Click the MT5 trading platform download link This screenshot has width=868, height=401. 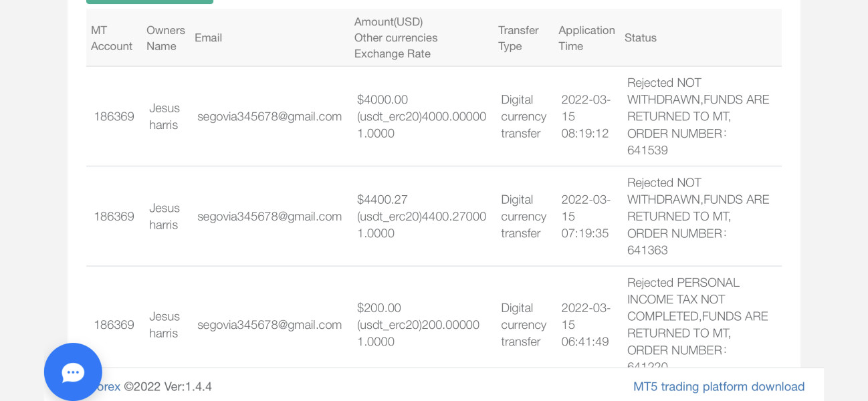click(719, 386)
